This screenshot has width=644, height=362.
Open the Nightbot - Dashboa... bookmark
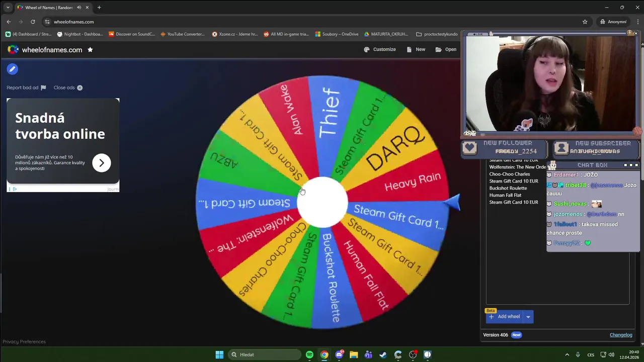click(80, 34)
